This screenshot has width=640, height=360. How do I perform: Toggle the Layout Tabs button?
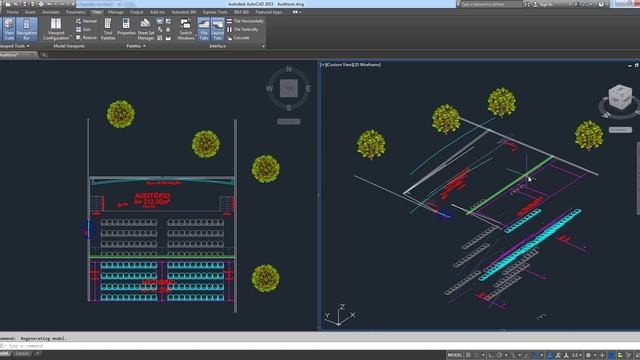point(218,29)
